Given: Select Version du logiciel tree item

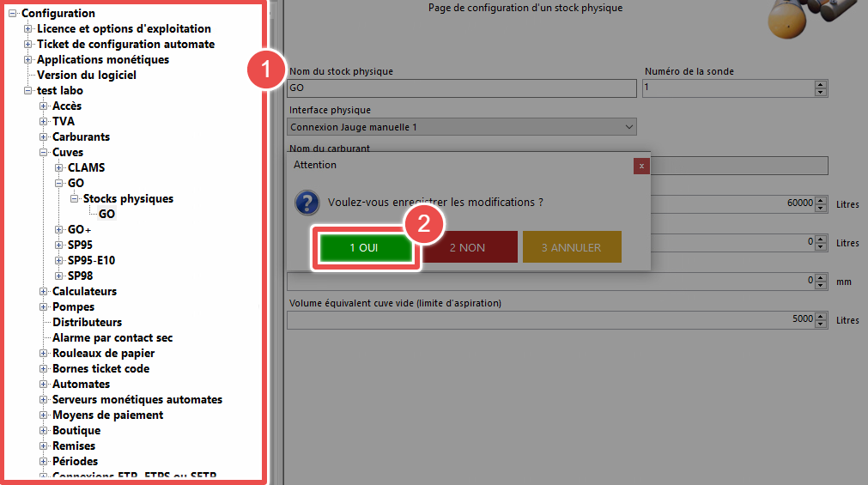Looking at the screenshot, I should click(86, 75).
